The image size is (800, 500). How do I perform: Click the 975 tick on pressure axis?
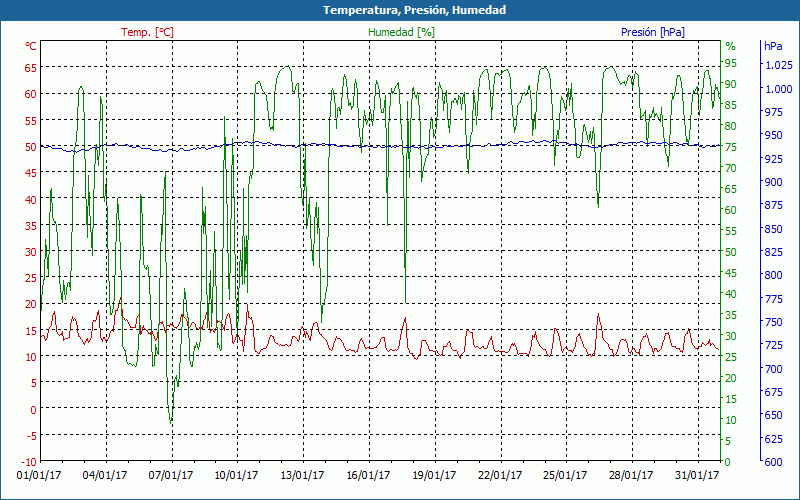click(773, 112)
